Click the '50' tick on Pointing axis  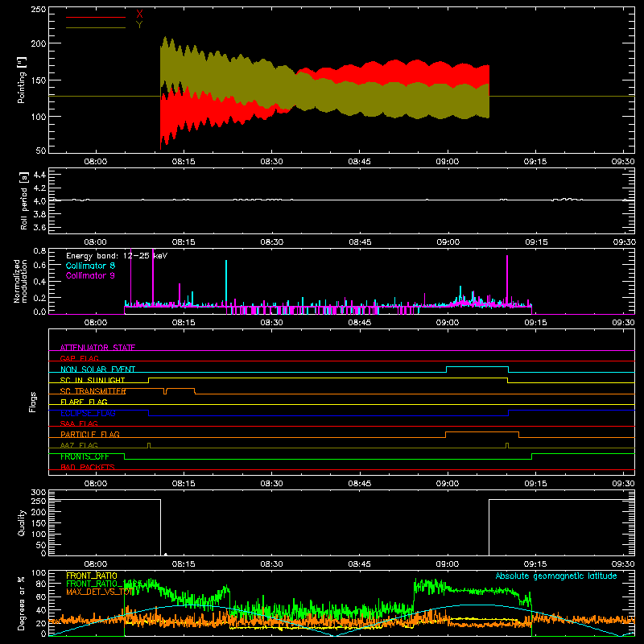tap(41, 151)
